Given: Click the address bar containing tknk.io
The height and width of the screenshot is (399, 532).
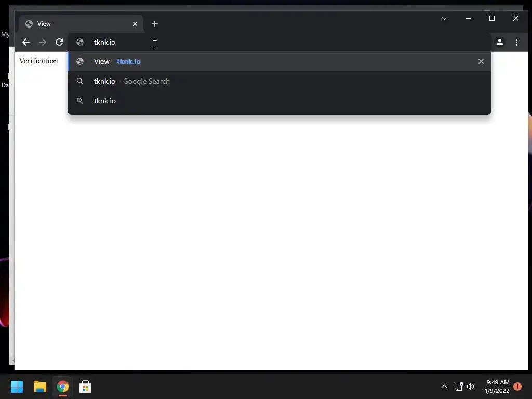Looking at the screenshot, I should coord(279,42).
